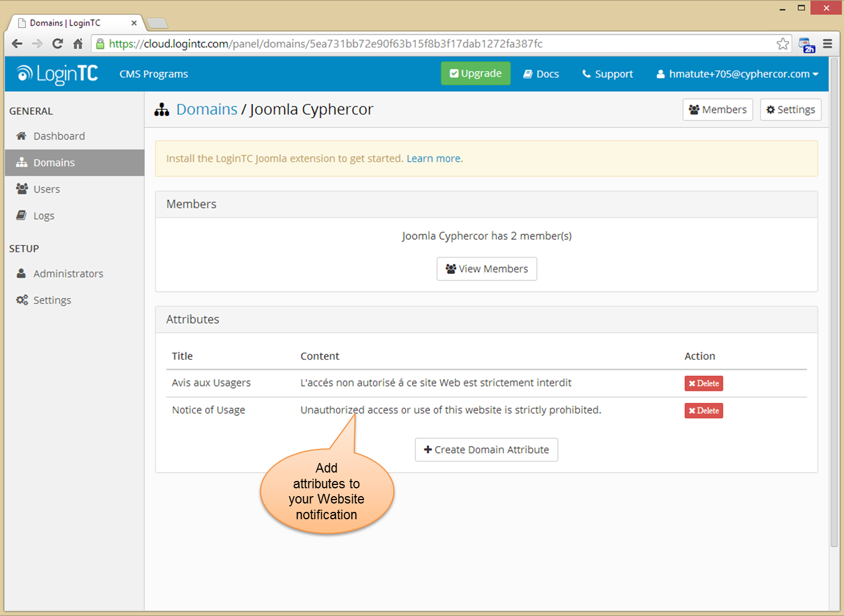844x616 pixels.
Task: Select Users in the sidebar
Action: 46,190
